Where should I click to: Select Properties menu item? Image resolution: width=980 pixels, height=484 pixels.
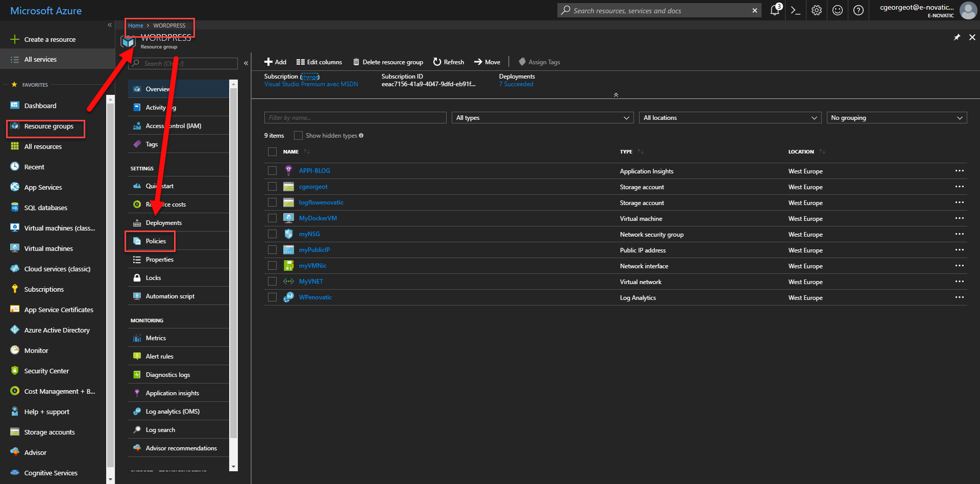[178, 260]
